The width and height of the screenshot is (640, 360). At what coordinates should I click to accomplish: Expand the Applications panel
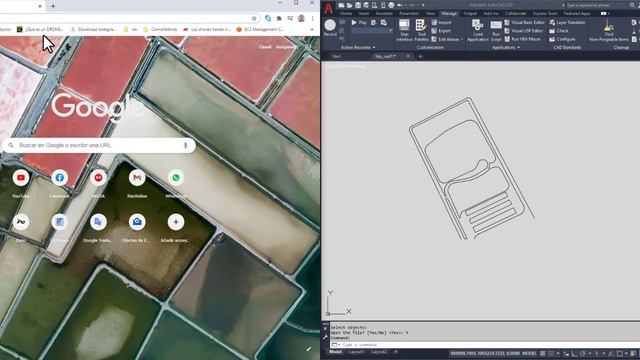pos(506,47)
